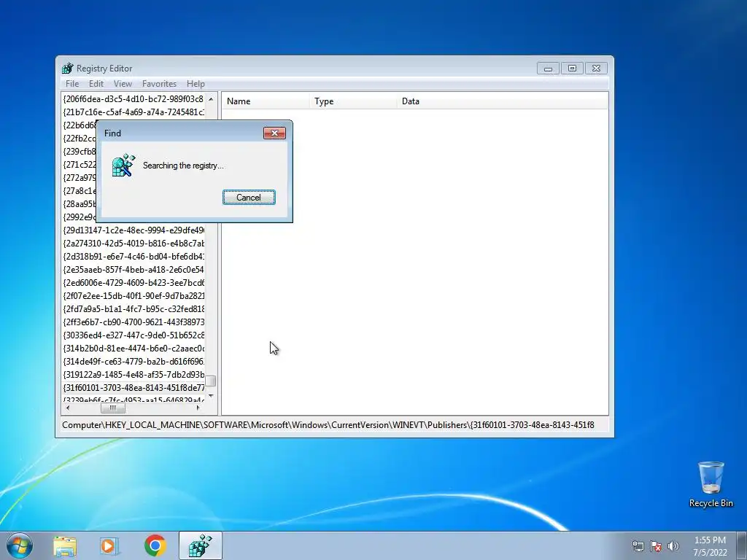Close the Registry Editor window
747x560 pixels.
596,68
